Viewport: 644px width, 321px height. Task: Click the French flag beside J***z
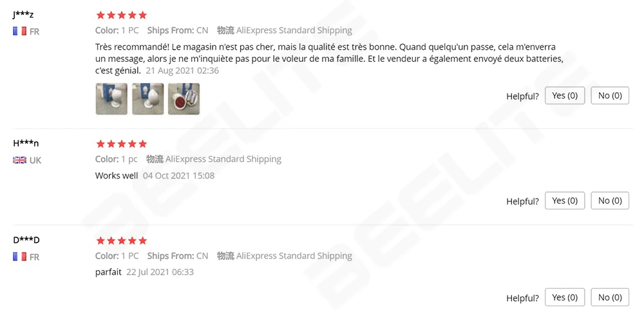coord(19,31)
